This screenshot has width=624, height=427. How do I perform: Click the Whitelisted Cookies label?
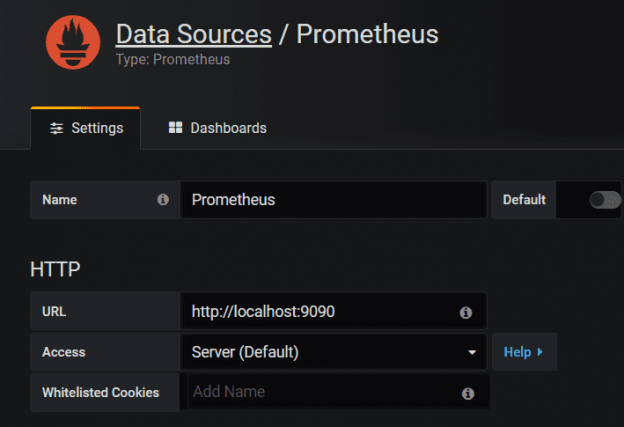tap(100, 392)
